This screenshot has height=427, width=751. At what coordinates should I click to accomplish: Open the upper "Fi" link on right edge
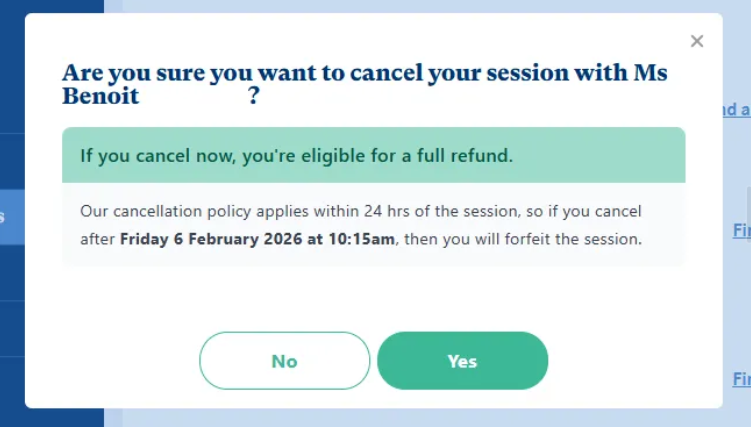click(741, 231)
